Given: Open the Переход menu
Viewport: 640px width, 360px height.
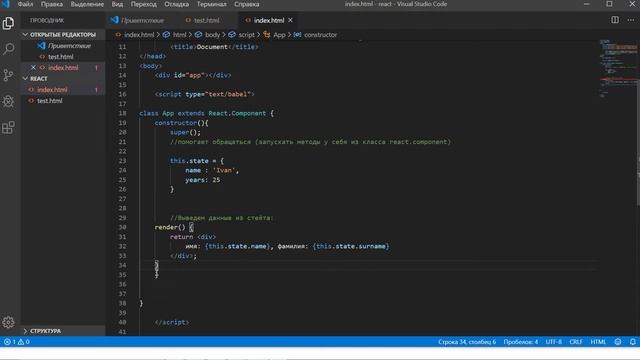Looking at the screenshot, I should (x=144, y=4).
